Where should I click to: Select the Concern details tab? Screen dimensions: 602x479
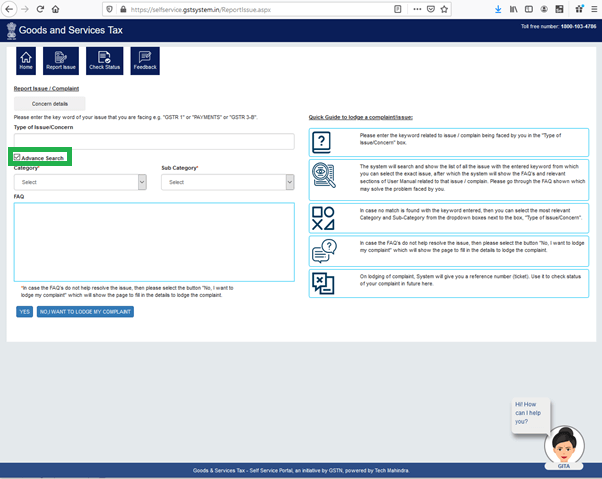point(50,104)
